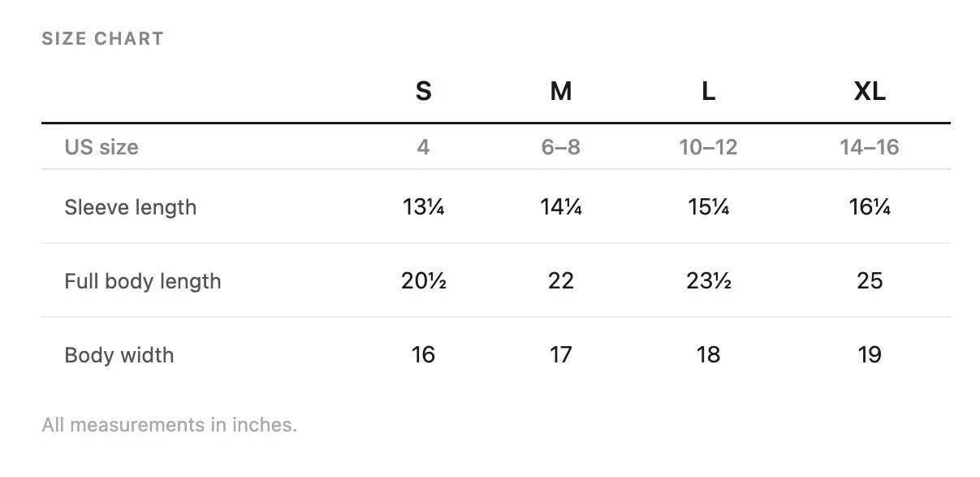Click the body width 16 value
Image resolution: width=980 pixels, height=477 pixels.
[x=423, y=355]
